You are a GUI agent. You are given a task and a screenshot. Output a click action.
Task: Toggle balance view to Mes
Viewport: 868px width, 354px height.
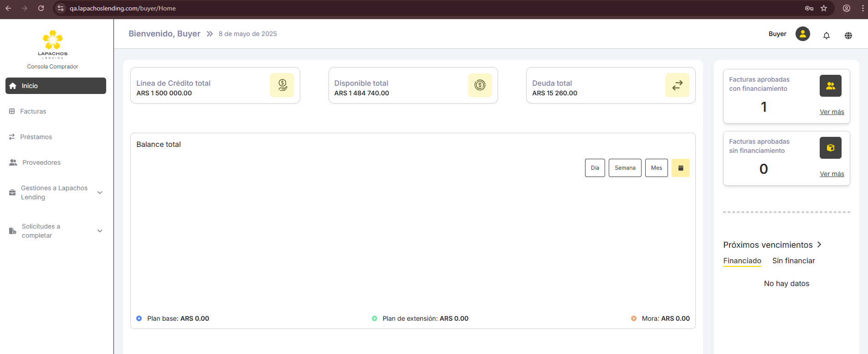(656, 168)
